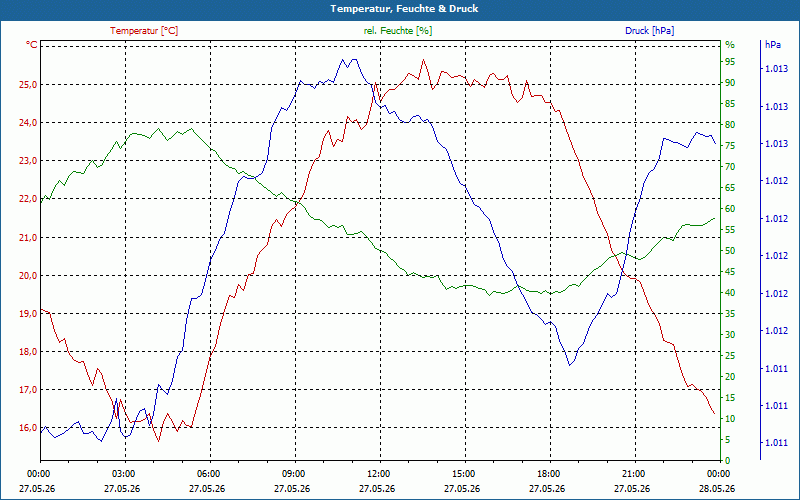The width and height of the screenshot is (800, 500).
Task: Click the chart title "Temperatur, Feuchte & Druck"
Action: click(404, 9)
